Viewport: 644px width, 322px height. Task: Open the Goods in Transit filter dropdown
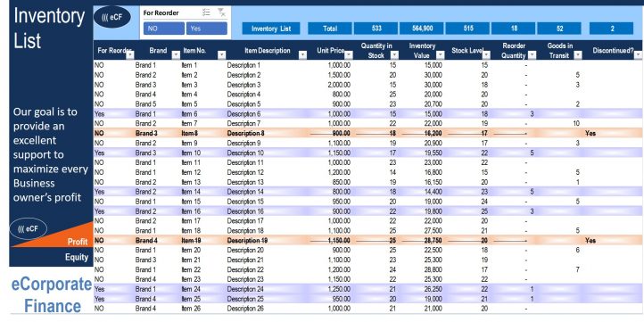tap(578, 54)
